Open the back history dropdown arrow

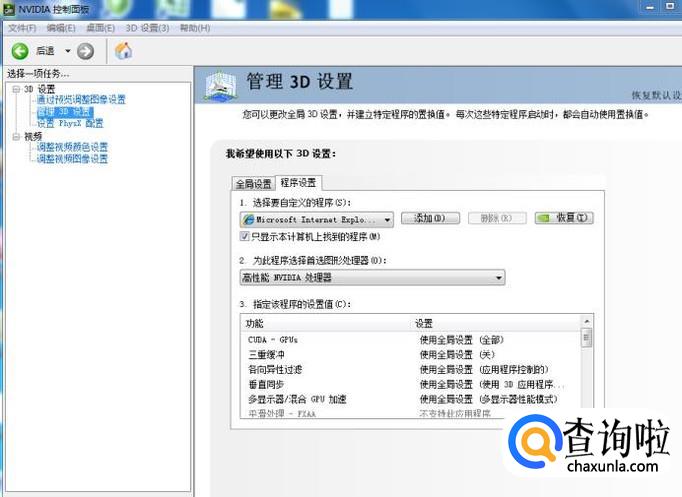click(67, 51)
